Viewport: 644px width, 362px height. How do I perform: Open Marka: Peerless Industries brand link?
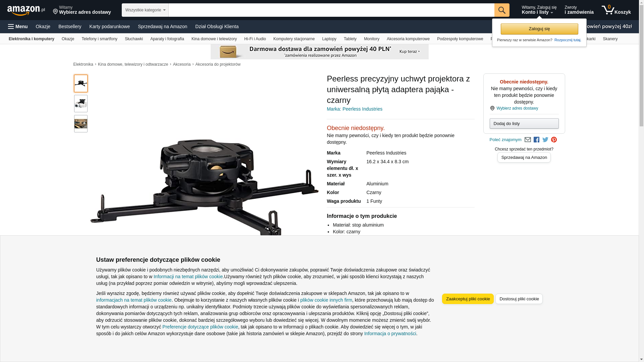355,109
